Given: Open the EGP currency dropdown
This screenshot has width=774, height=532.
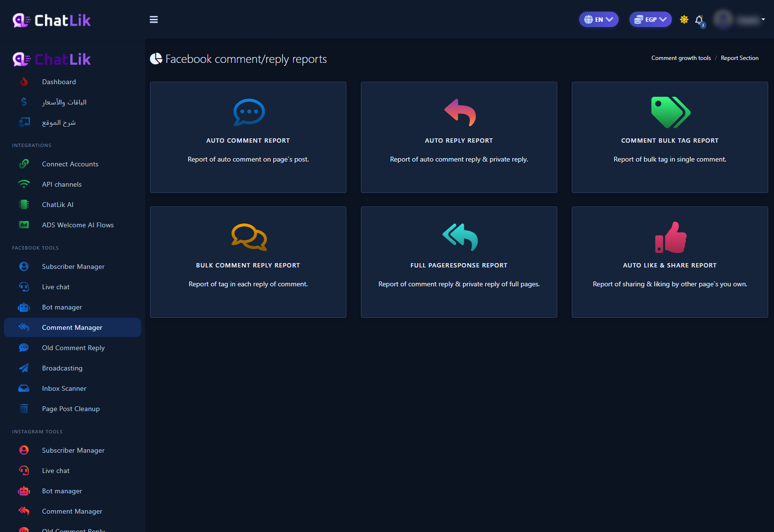Looking at the screenshot, I should 651,19.
